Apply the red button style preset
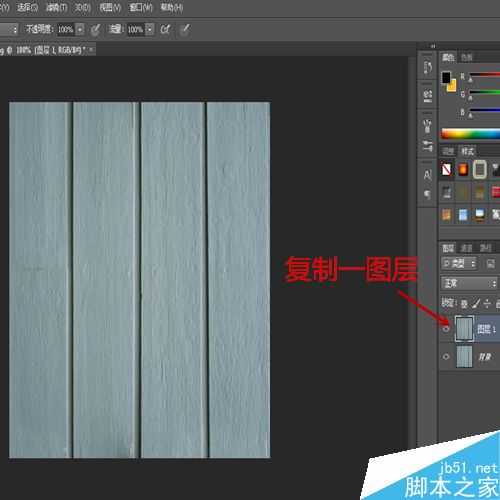 point(496,192)
